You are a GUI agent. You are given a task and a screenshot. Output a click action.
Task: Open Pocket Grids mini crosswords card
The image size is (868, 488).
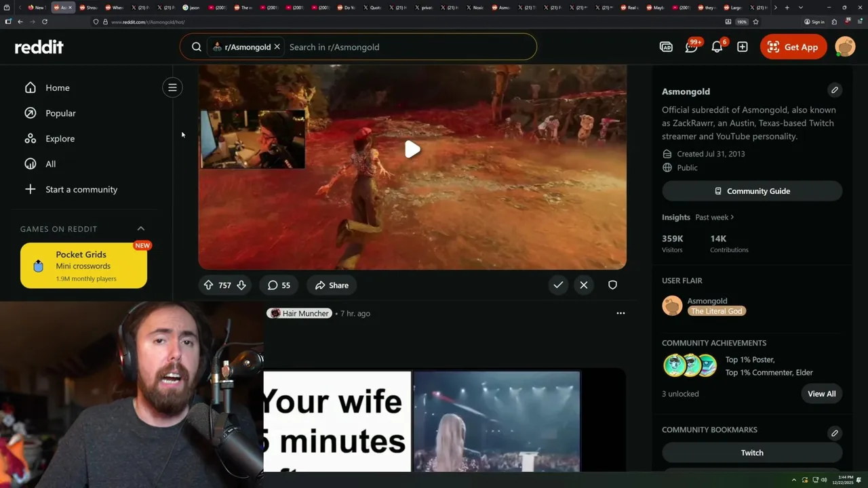pyautogui.click(x=83, y=266)
